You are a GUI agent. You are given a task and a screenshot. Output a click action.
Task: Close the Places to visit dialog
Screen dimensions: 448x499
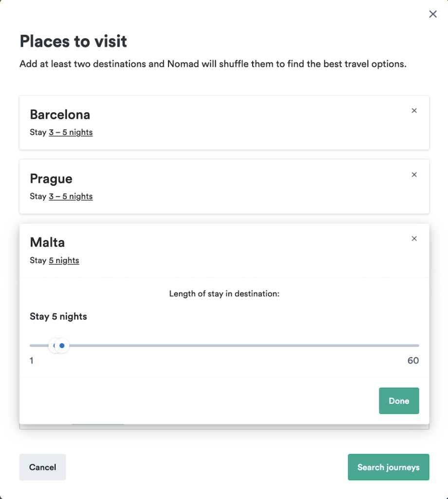click(x=432, y=14)
